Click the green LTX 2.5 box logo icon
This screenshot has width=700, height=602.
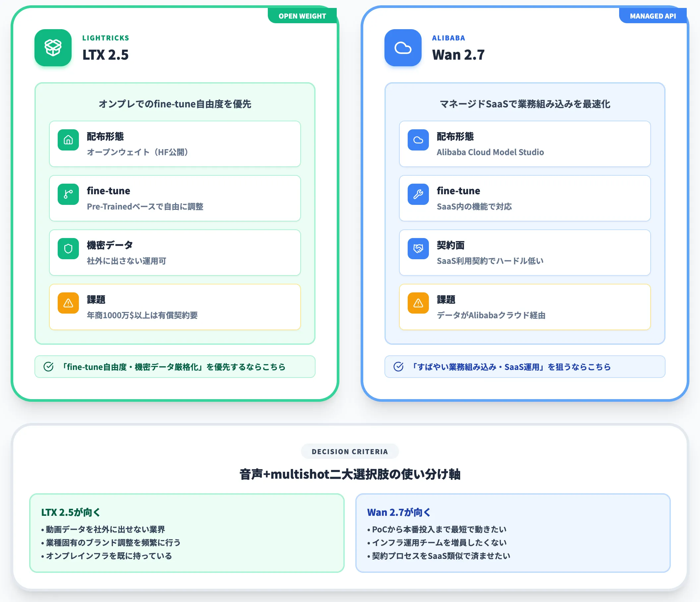[53, 48]
